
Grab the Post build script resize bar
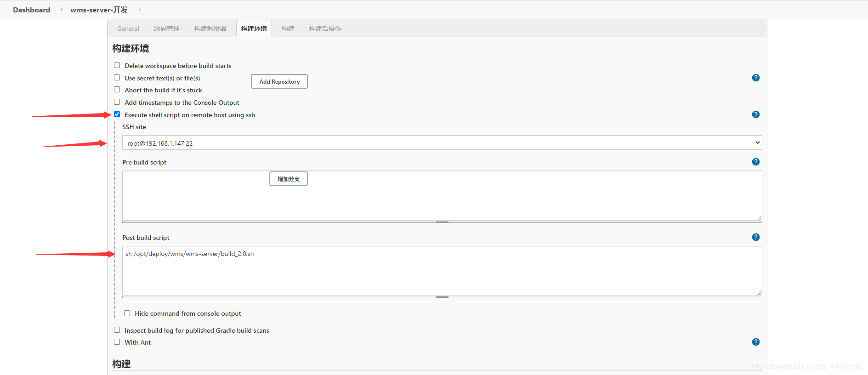442,297
